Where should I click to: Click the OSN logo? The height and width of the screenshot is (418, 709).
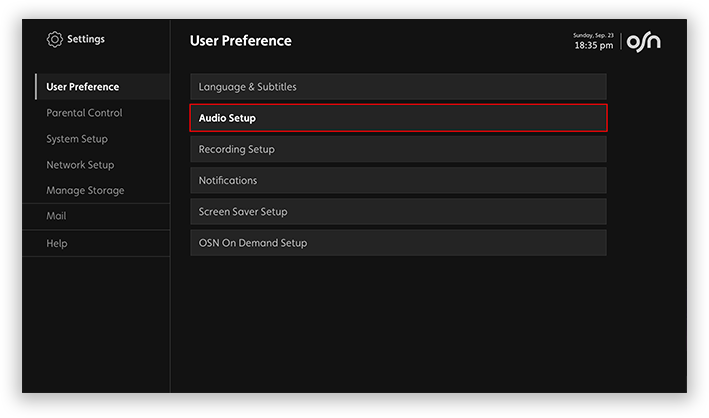click(x=644, y=41)
